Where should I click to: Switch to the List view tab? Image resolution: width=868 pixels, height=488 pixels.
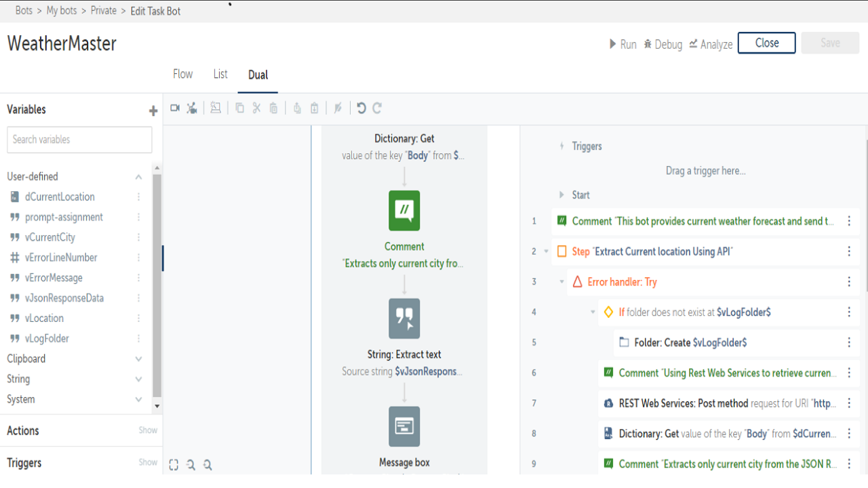coord(220,75)
